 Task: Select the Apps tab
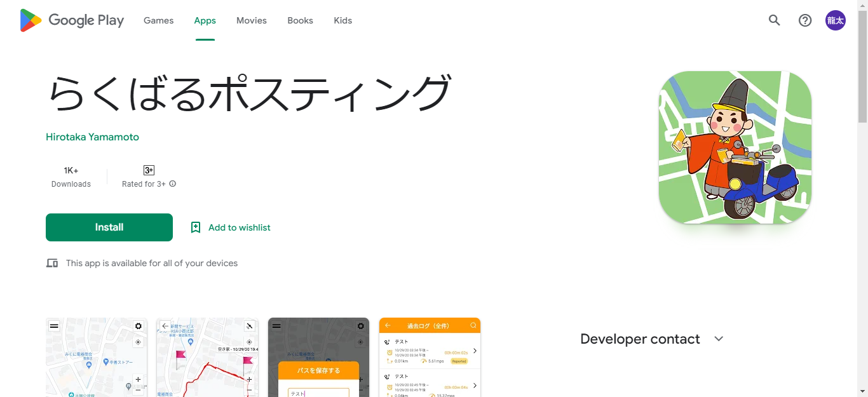coord(205,20)
